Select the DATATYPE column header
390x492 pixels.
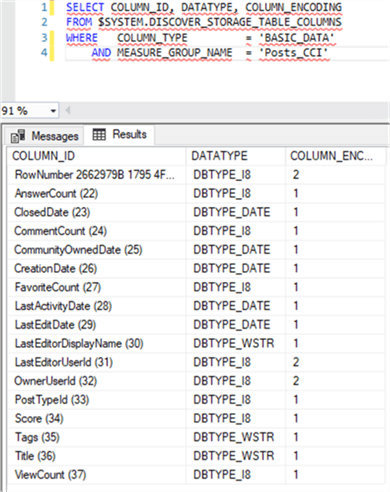(235, 156)
